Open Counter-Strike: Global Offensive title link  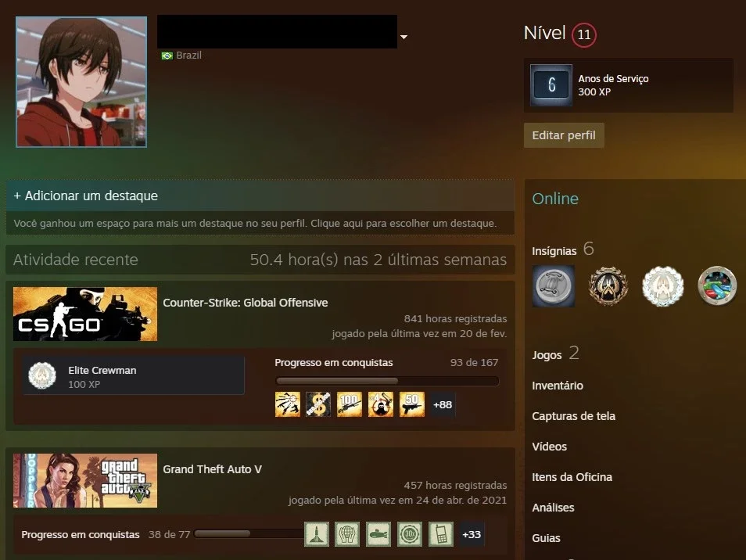[245, 303]
